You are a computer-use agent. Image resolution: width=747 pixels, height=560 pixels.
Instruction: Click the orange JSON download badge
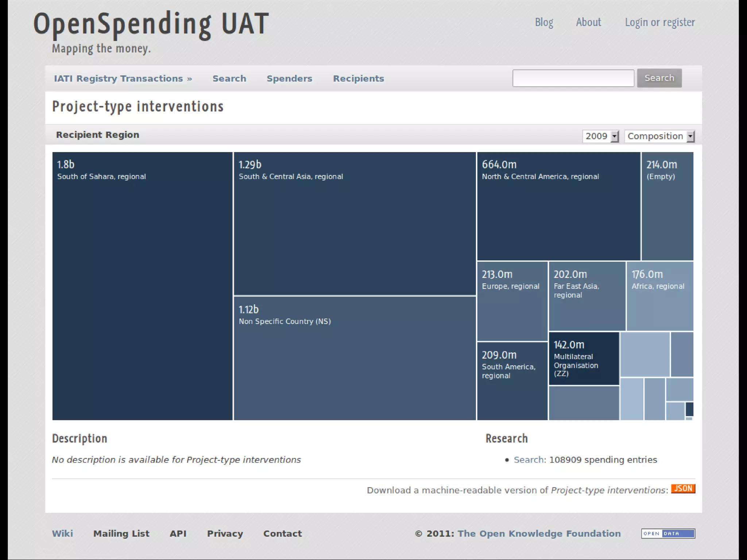coord(683,489)
